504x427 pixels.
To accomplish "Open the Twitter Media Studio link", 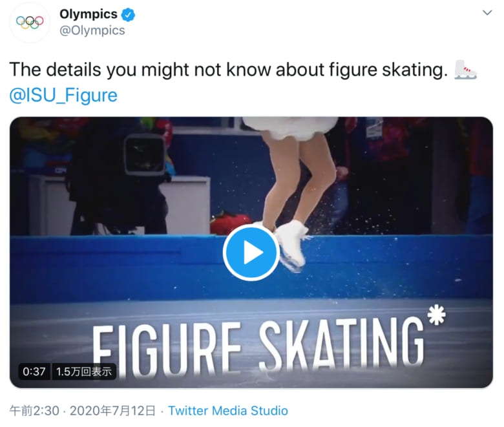I will (228, 411).
